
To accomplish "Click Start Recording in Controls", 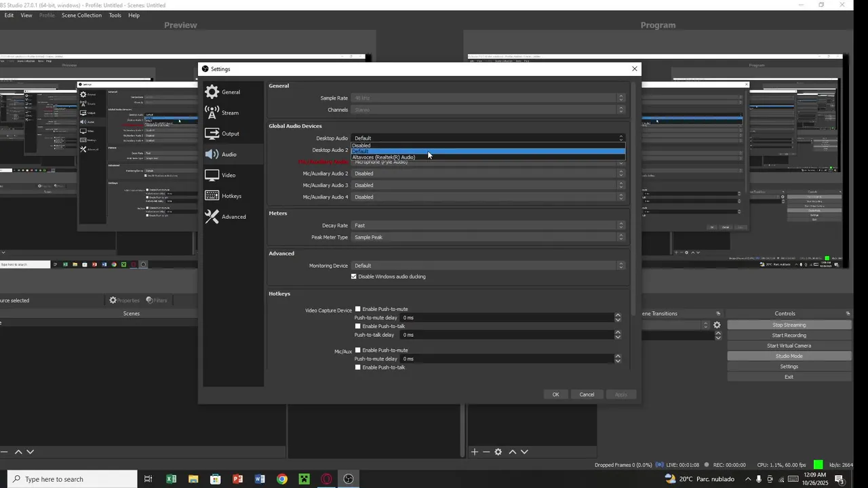I will click(x=789, y=335).
